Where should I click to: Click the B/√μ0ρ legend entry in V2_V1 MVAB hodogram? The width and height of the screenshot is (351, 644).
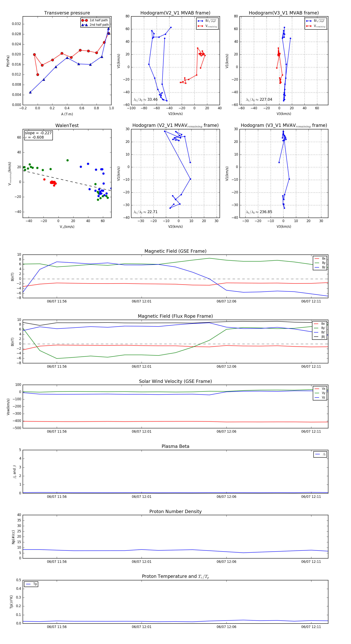207,21
